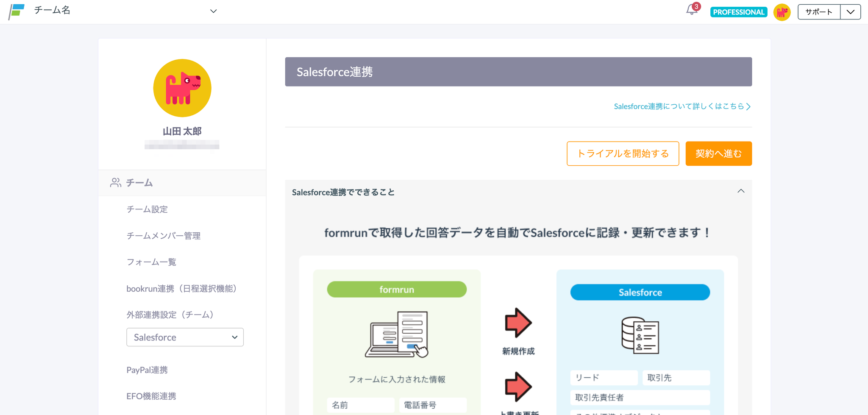Image resolution: width=868 pixels, height=415 pixels.
Task: Collapse the Salesforce連携でできること section
Action: (740, 191)
